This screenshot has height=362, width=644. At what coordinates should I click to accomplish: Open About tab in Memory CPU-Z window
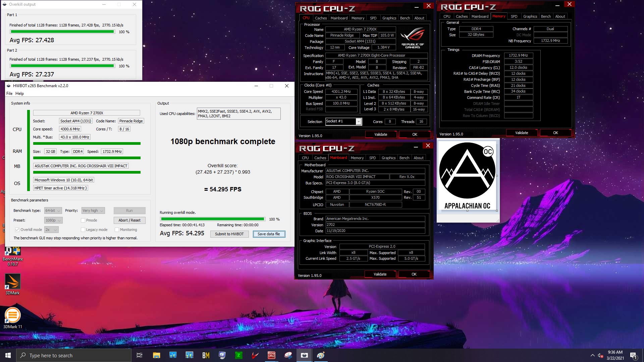click(x=560, y=16)
